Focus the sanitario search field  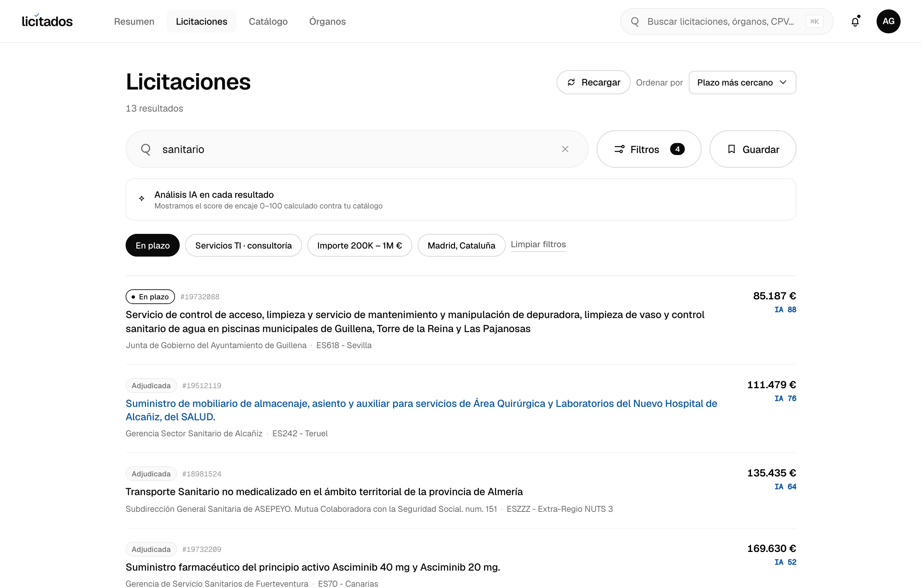click(357, 149)
